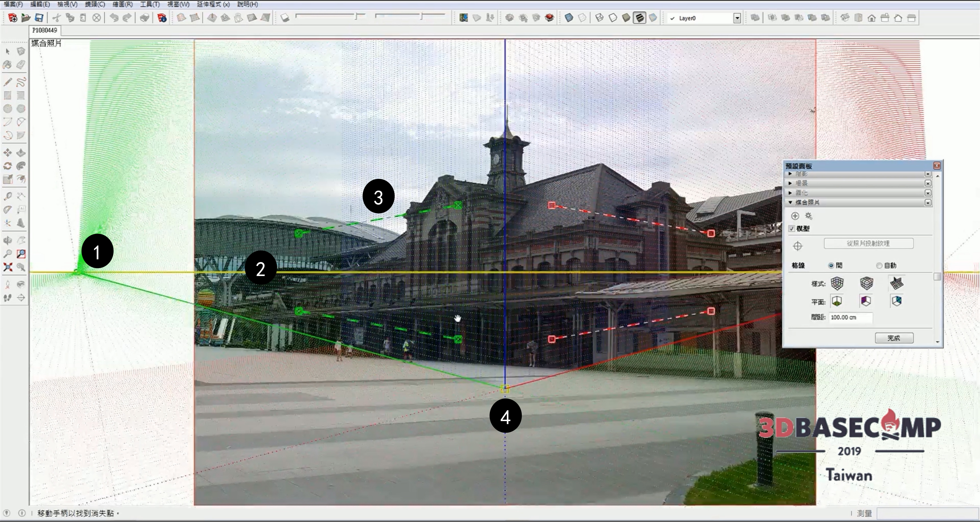Expand the 場景 panel section
Image resolution: width=980 pixels, height=522 pixels.
(790, 183)
